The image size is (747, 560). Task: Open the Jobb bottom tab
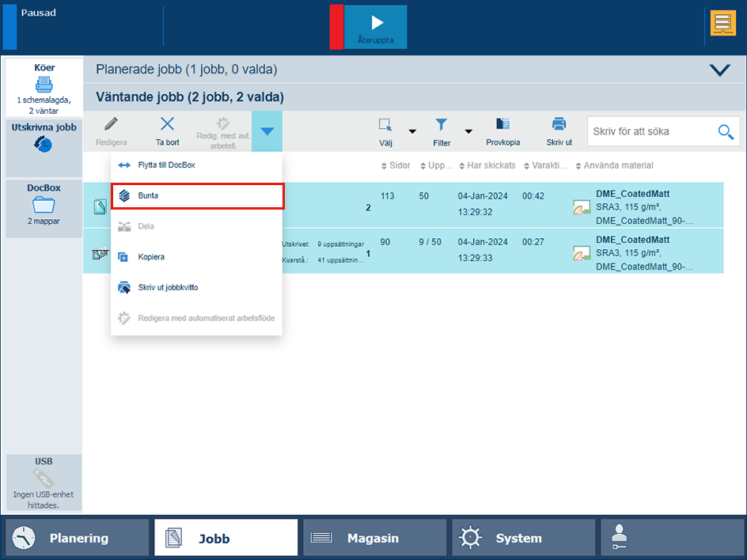(226, 538)
